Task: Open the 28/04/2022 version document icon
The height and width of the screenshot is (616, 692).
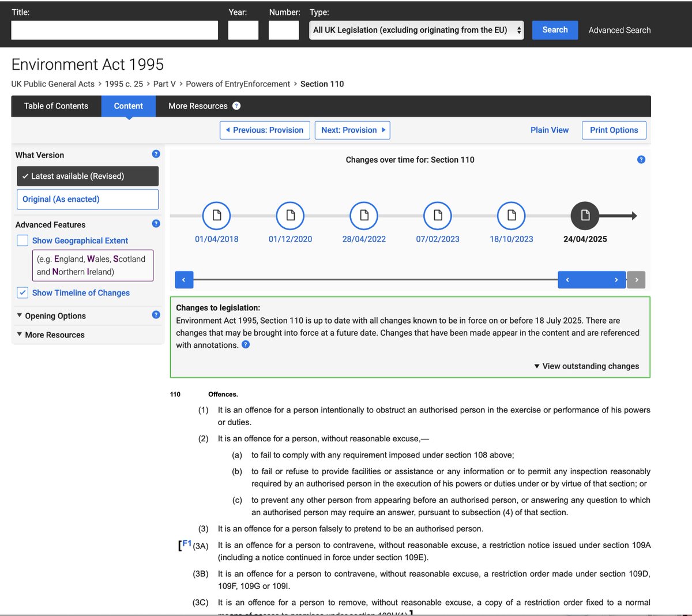Action: tap(364, 216)
